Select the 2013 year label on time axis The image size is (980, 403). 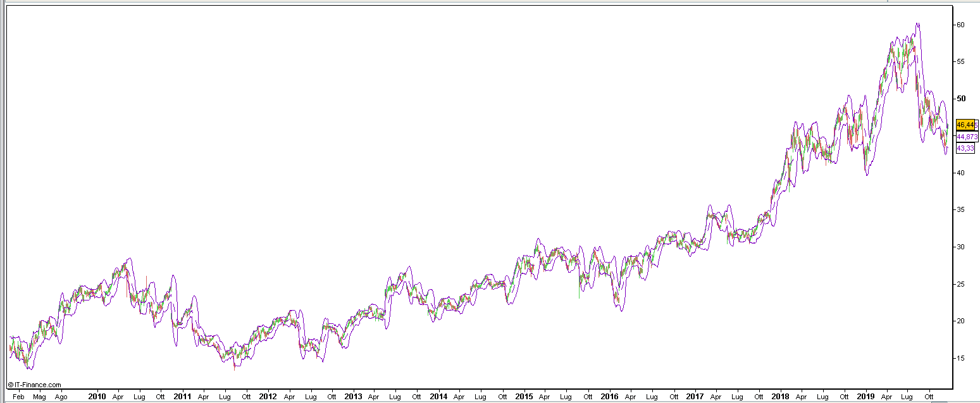click(x=353, y=397)
